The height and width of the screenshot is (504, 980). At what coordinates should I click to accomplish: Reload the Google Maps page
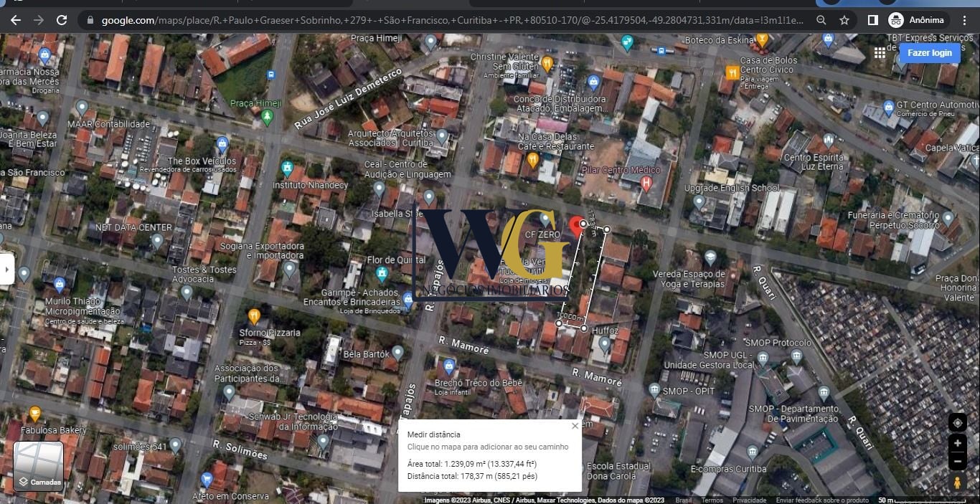[x=62, y=20]
